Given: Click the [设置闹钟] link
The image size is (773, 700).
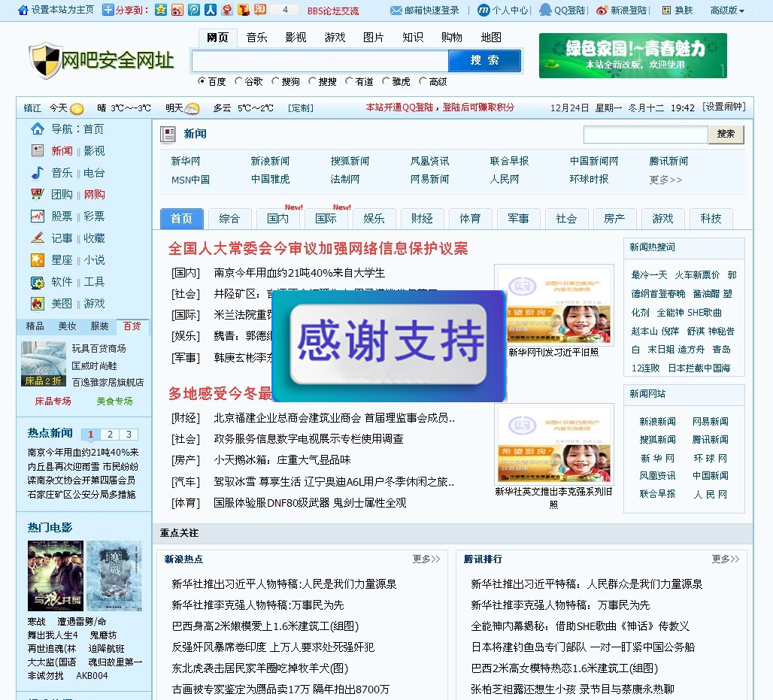Looking at the screenshot, I should point(723,107).
